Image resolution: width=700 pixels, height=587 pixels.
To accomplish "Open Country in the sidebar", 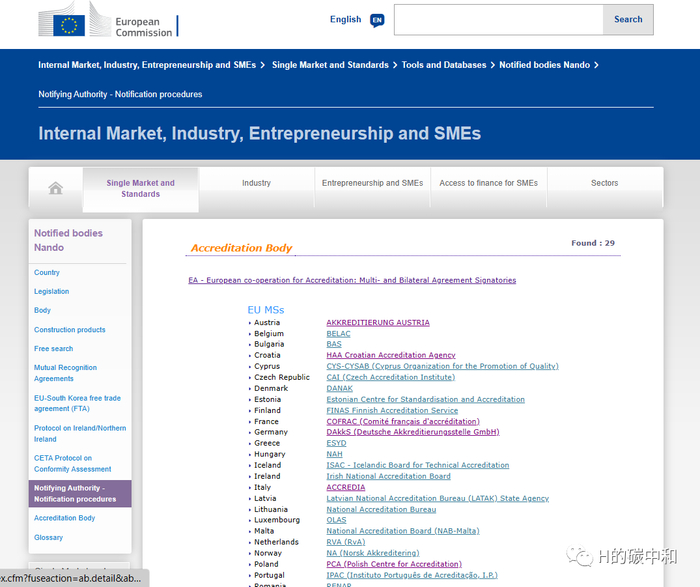I will [47, 272].
